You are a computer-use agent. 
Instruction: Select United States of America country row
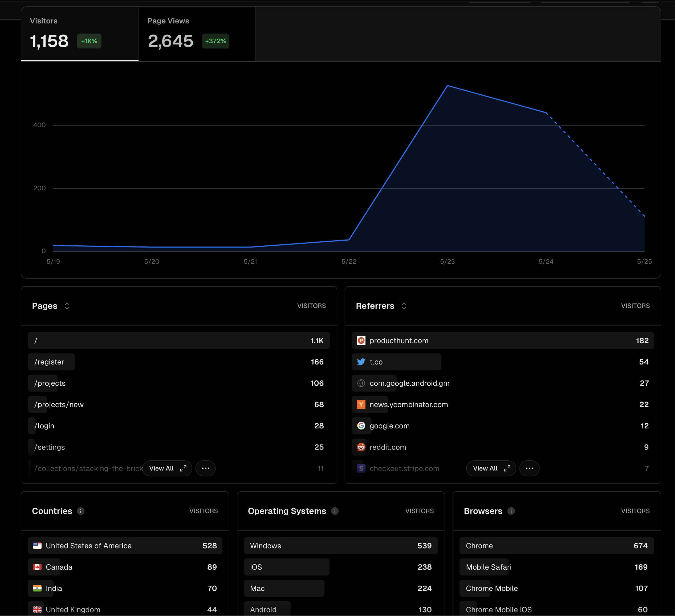[125, 546]
